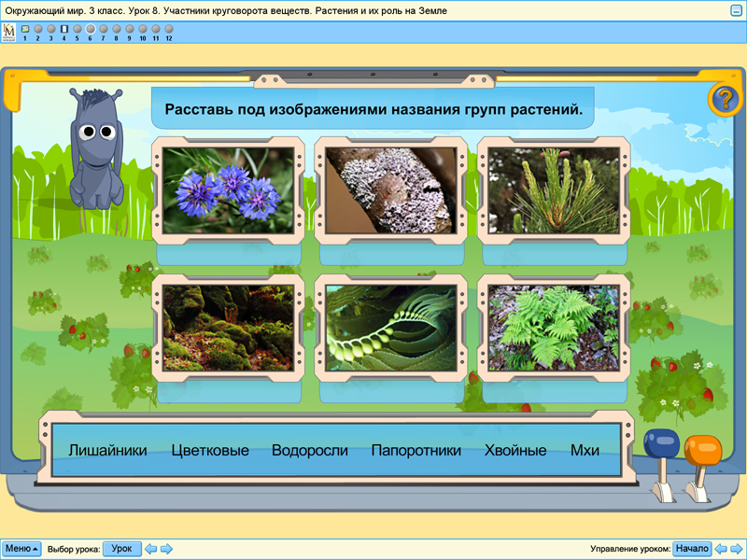Select lesson step 10 circle
The width and height of the screenshot is (747, 560).
pos(143,28)
